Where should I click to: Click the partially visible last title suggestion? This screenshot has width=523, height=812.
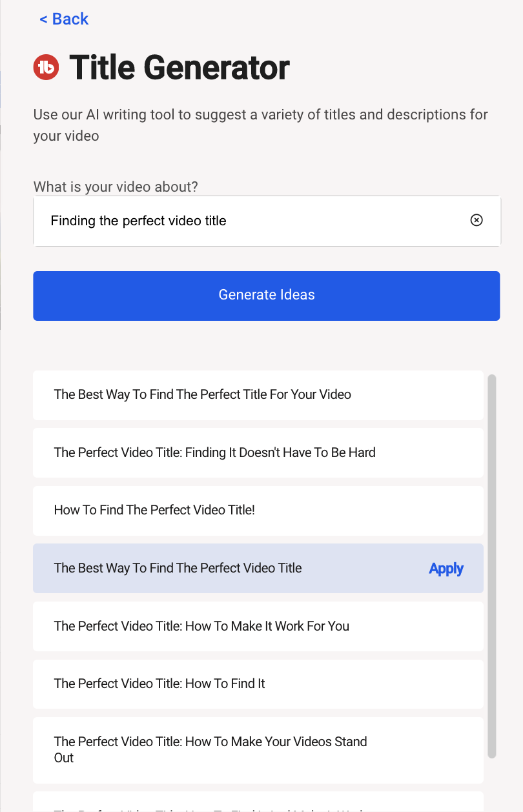click(258, 802)
